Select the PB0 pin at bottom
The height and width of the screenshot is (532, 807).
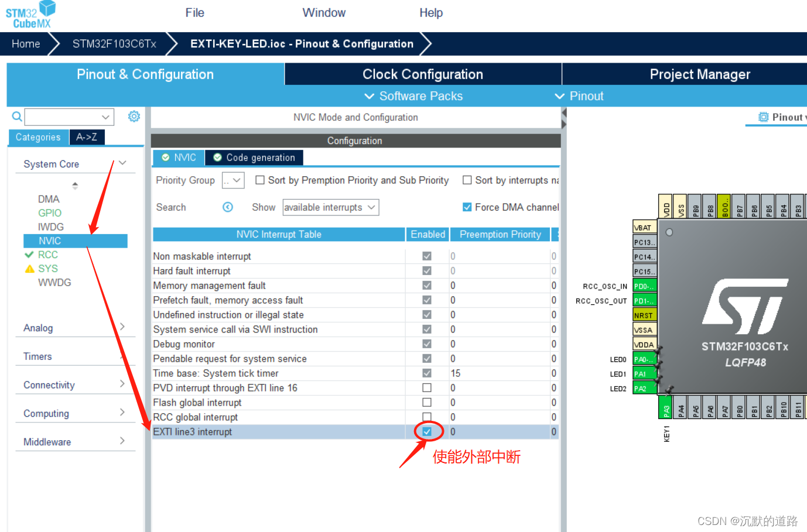[x=739, y=407]
